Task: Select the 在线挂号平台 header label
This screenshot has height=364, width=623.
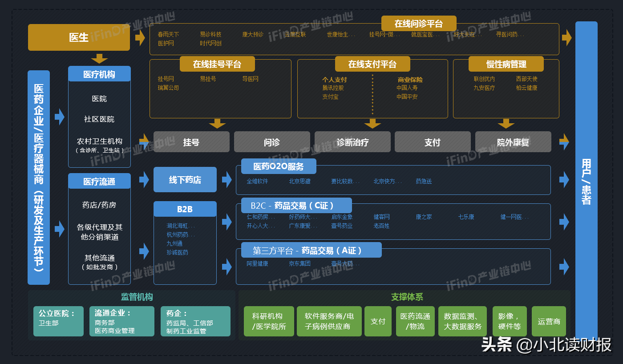Action: 217,64
